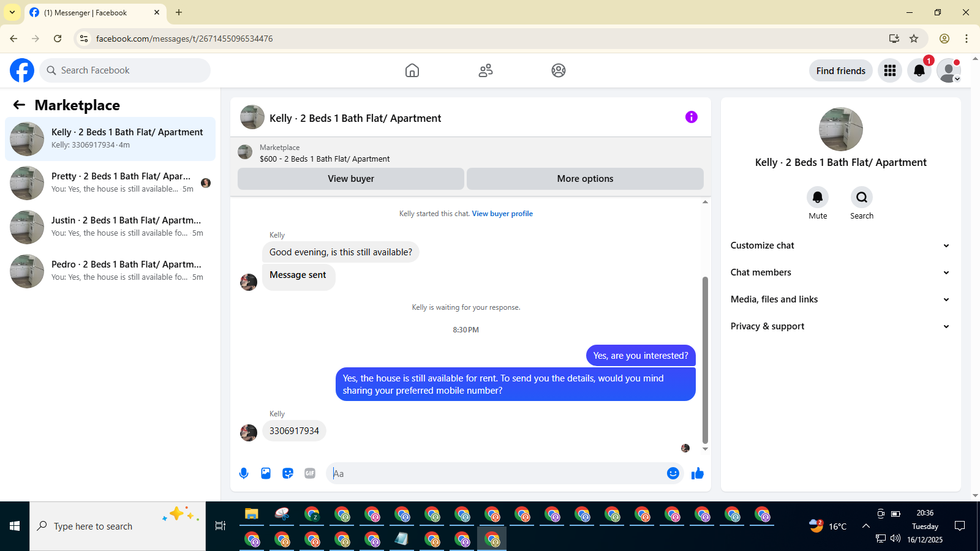Choose a sticker icon

click(288, 473)
